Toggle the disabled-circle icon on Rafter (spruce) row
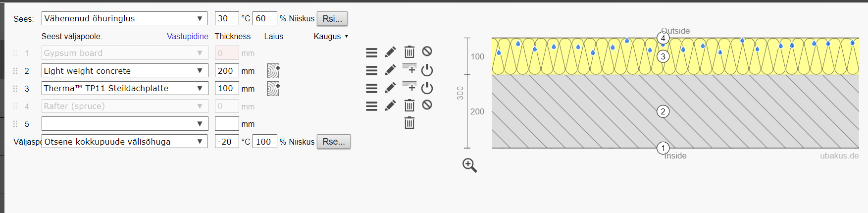 427,105
